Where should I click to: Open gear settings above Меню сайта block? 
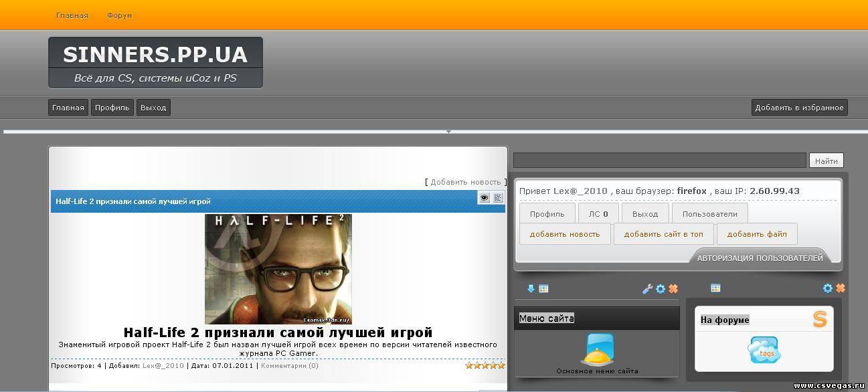pyautogui.click(x=661, y=288)
